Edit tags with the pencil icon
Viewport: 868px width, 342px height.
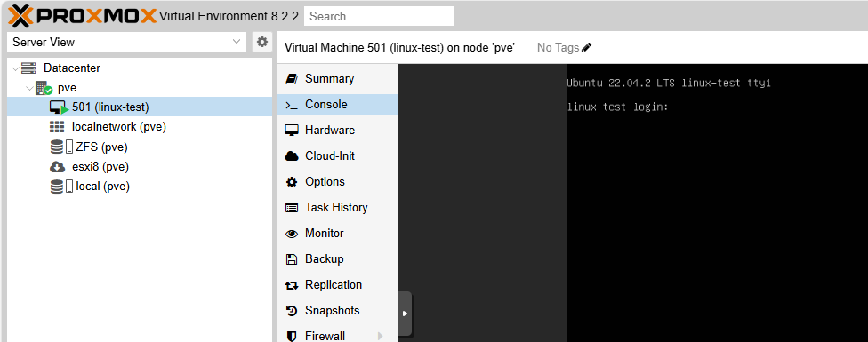(587, 48)
